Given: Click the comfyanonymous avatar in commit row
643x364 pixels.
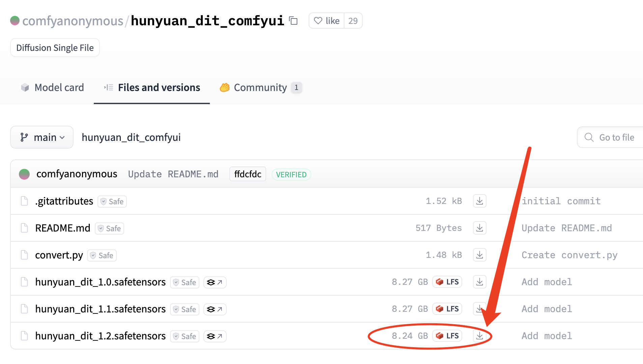Looking at the screenshot, I should (x=24, y=174).
